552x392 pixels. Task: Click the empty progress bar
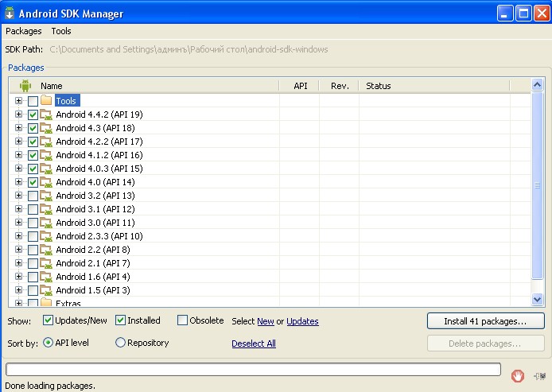(x=253, y=369)
